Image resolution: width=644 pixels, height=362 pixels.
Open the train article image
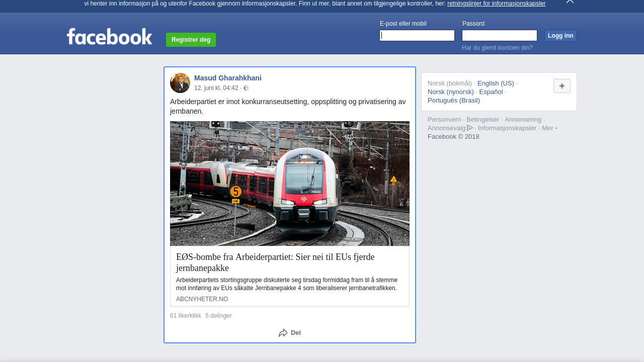tap(290, 184)
